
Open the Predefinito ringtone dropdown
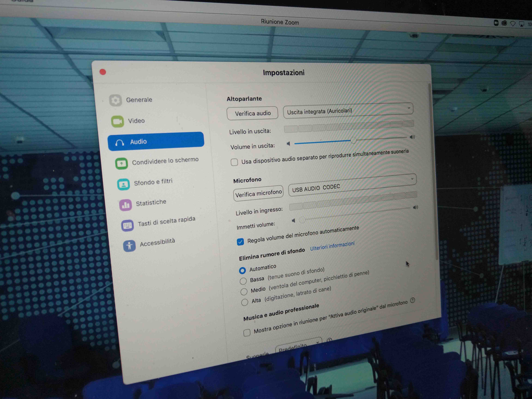299,345
